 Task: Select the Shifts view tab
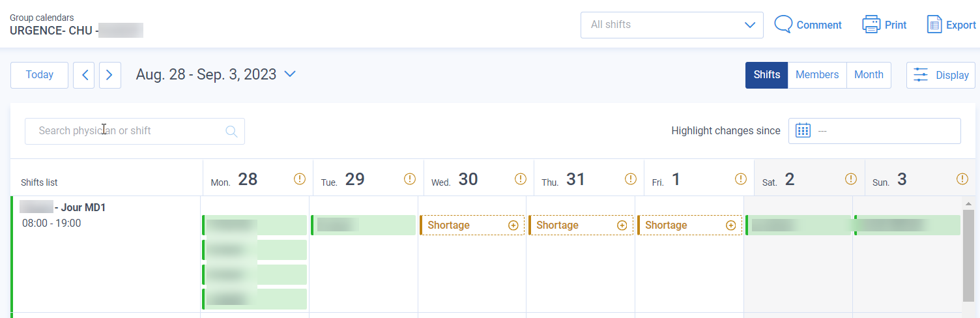766,75
